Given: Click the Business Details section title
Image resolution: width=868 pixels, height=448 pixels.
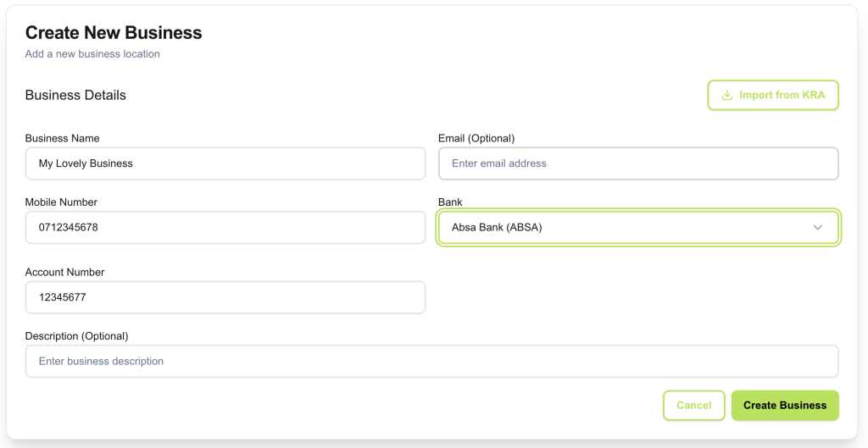Looking at the screenshot, I should pyautogui.click(x=75, y=95).
